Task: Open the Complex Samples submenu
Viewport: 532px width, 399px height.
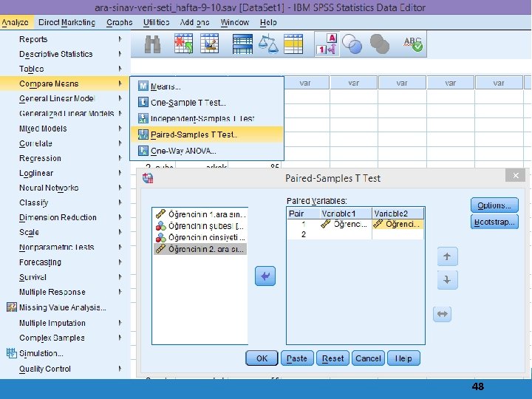Action: (x=66, y=338)
